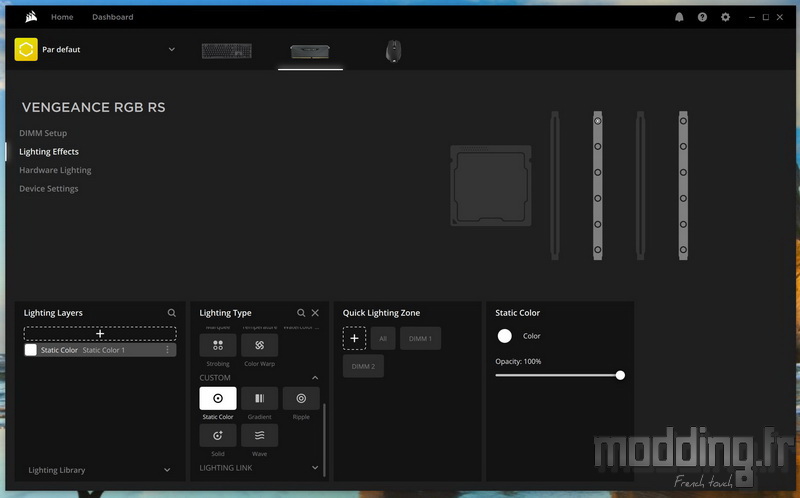
Task: Choose the Strobing lighting effect
Action: point(218,345)
